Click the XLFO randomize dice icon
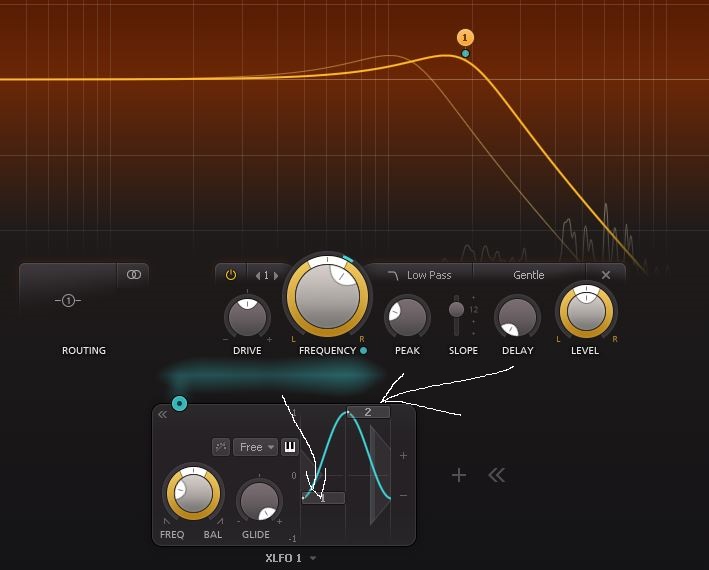 point(221,447)
